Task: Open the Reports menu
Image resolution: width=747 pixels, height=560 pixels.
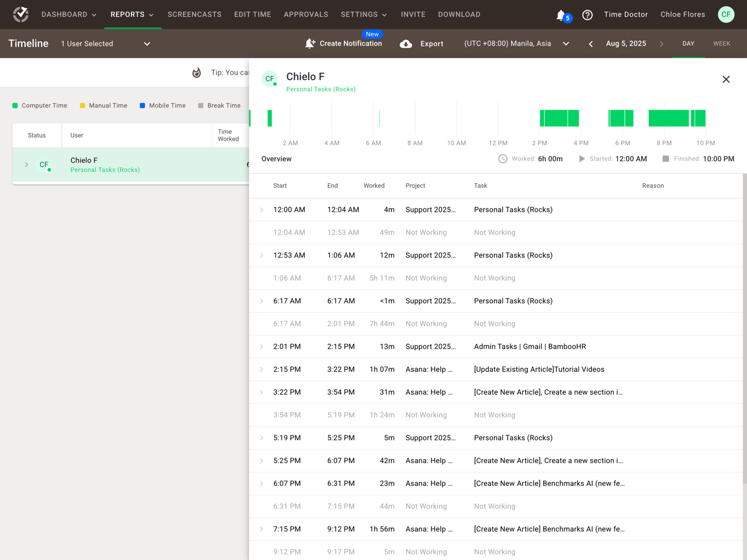Action: 132,14
